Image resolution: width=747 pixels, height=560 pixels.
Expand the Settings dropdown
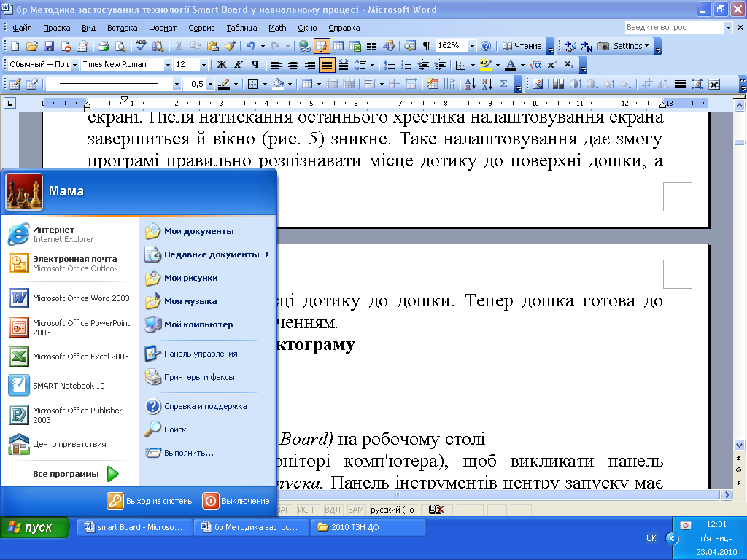(631, 46)
